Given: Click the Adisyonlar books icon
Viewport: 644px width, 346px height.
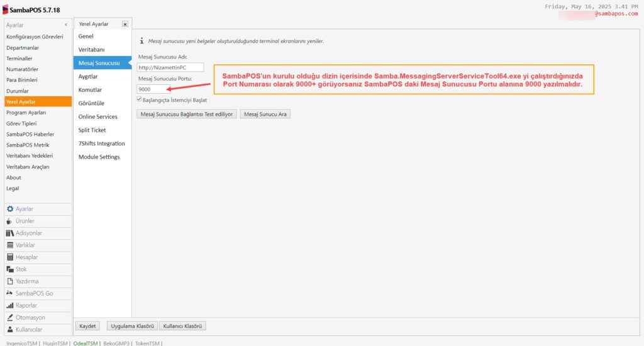Looking at the screenshot, I should click(10, 233).
